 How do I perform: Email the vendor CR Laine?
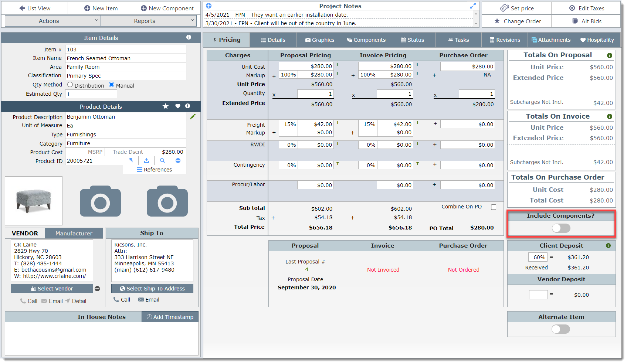[x=52, y=301]
